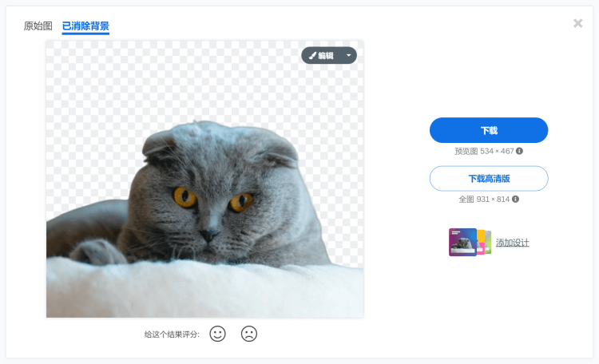Click the 预览图 534 × 467 text
Image resolution: width=599 pixels, height=364 pixels.
click(x=485, y=151)
